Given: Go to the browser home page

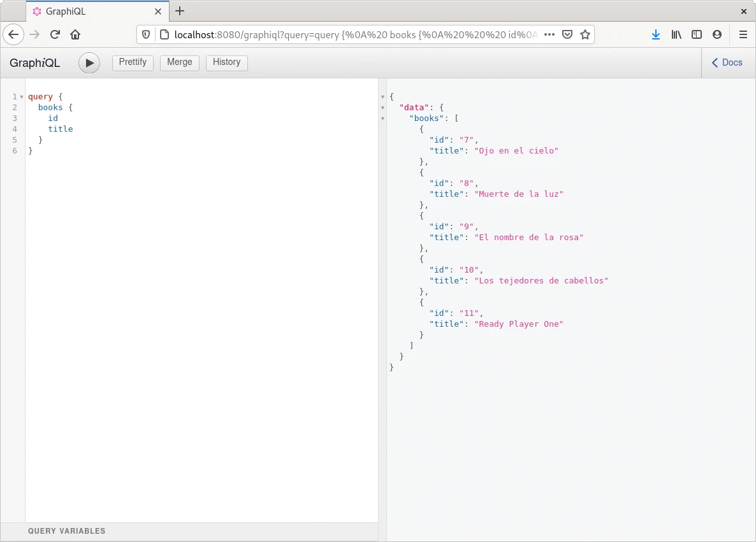Looking at the screenshot, I should (75, 34).
